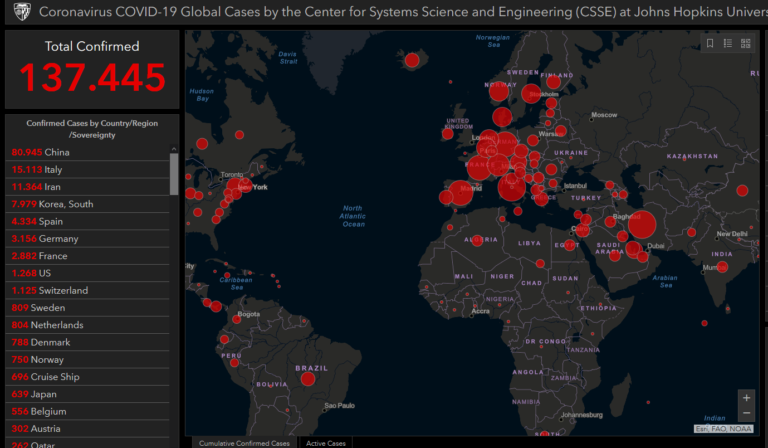Click the red circle on Norway

pos(499,91)
